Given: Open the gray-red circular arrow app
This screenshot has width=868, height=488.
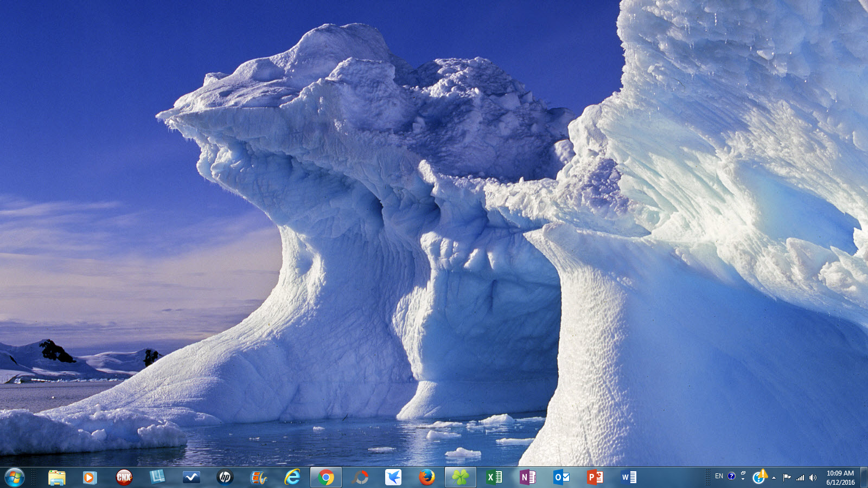Looking at the screenshot, I should point(360,477).
